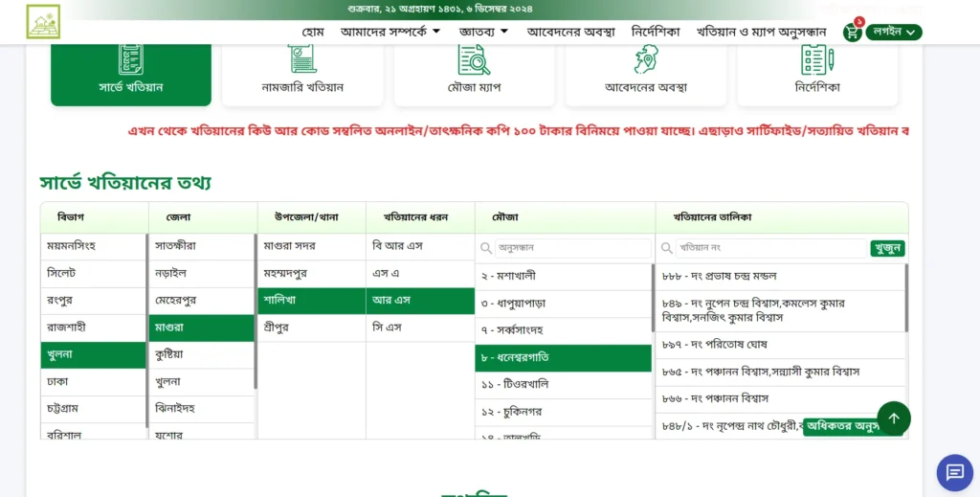This screenshot has width=980, height=497.
Task: Open the নির্দেশিকা card icon
Action: (817, 59)
